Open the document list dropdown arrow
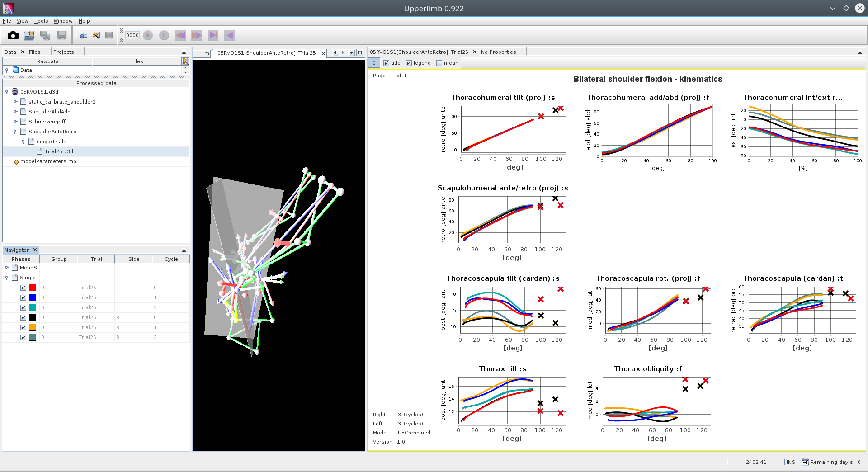This screenshot has width=868, height=472. click(351, 53)
